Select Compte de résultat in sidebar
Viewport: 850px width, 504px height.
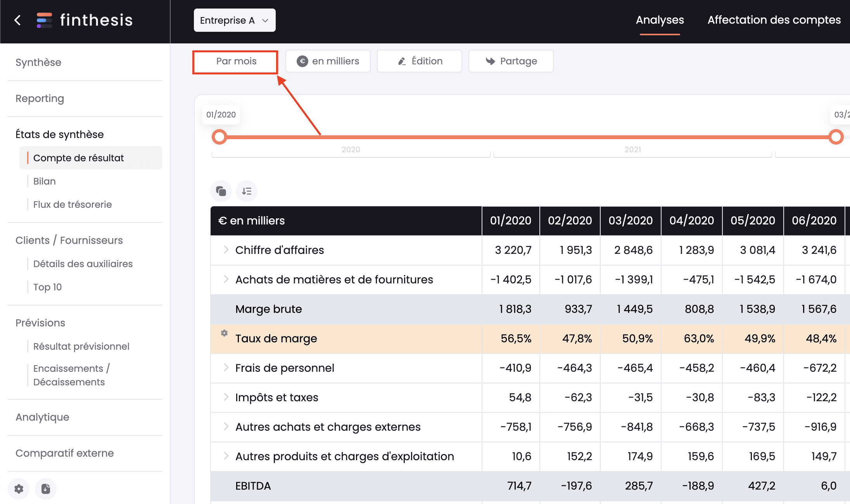pos(91,158)
